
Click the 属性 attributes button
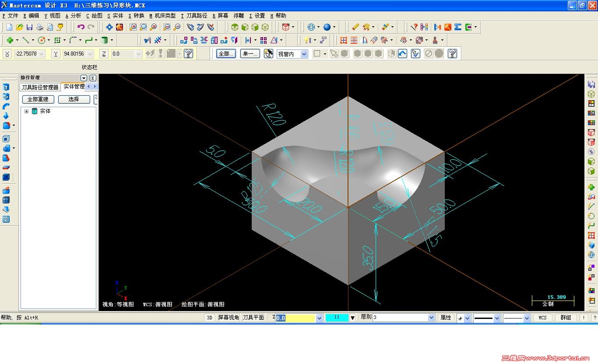(x=446, y=318)
